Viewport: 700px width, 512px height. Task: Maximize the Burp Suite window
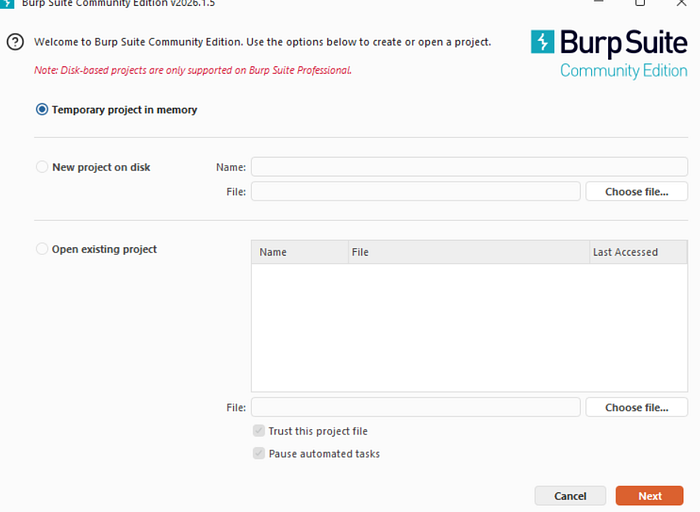click(x=640, y=3)
